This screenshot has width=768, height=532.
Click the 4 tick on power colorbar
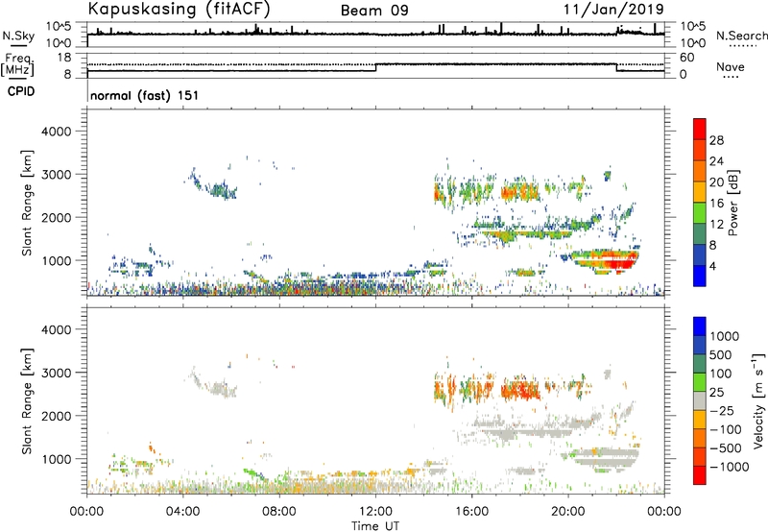pos(712,266)
